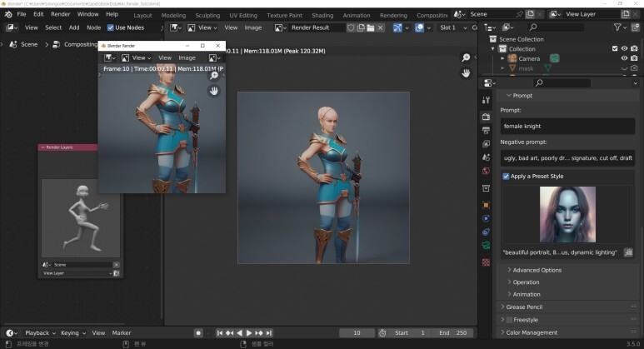
Task: Open the Object Data properties tab icon
Action: click(x=486, y=246)
